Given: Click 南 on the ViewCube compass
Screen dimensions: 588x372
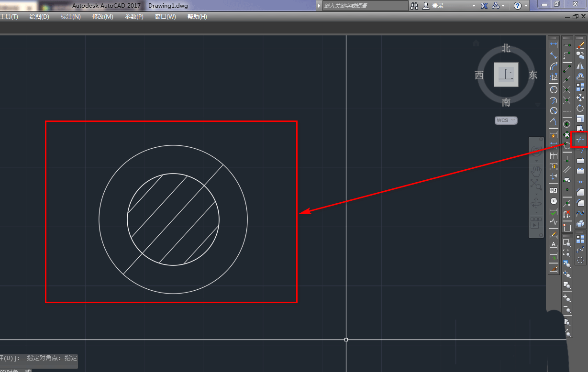Looking at the screenshot, I should click(x=506, y=102).
